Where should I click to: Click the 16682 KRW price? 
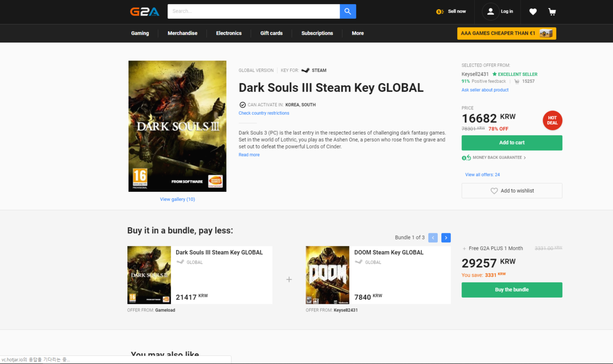coord(488,118)
